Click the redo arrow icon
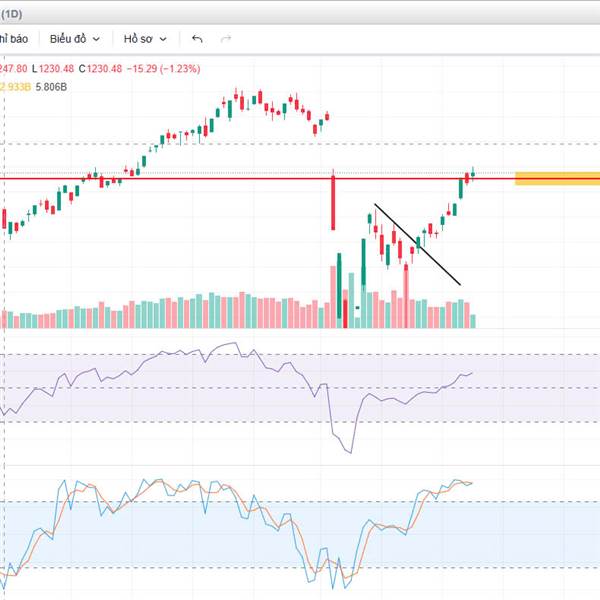Viewport: 600px width, 600px height. point(226,39)
